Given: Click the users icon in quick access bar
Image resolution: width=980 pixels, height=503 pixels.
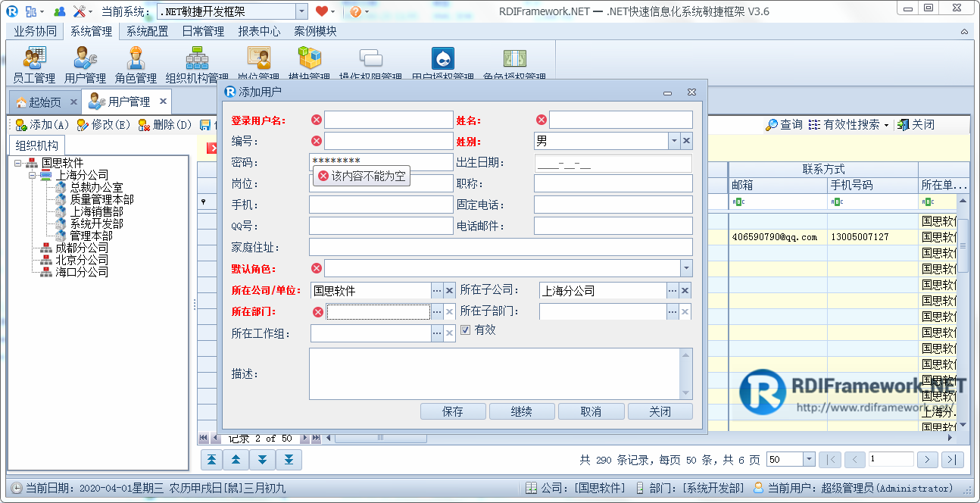Looking at the screenshot, I should (x=59, y=11).
